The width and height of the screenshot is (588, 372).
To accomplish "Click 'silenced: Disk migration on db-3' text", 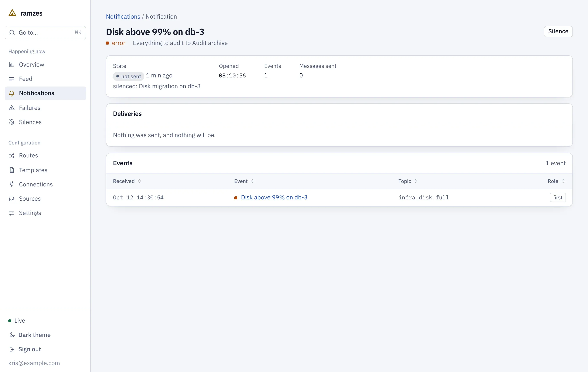I will pyautogui.click(x=157, y=86).
